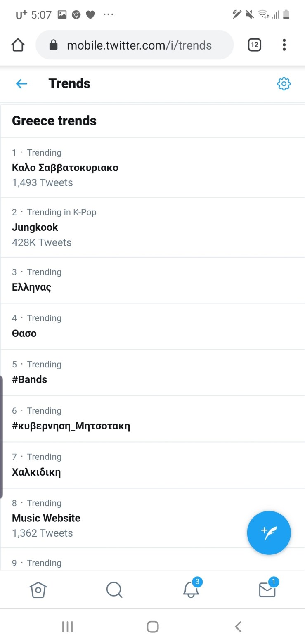Viewport: 305px width, 644px height.
Task: Open the Chrome three-dot menu
Action: (x=284, y=45)
